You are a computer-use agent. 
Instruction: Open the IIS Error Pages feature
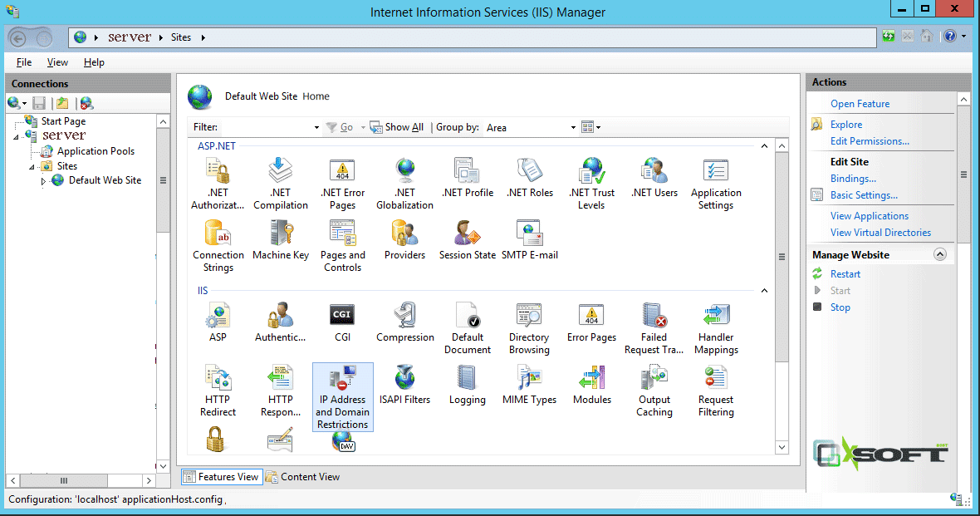coord(592,322)
